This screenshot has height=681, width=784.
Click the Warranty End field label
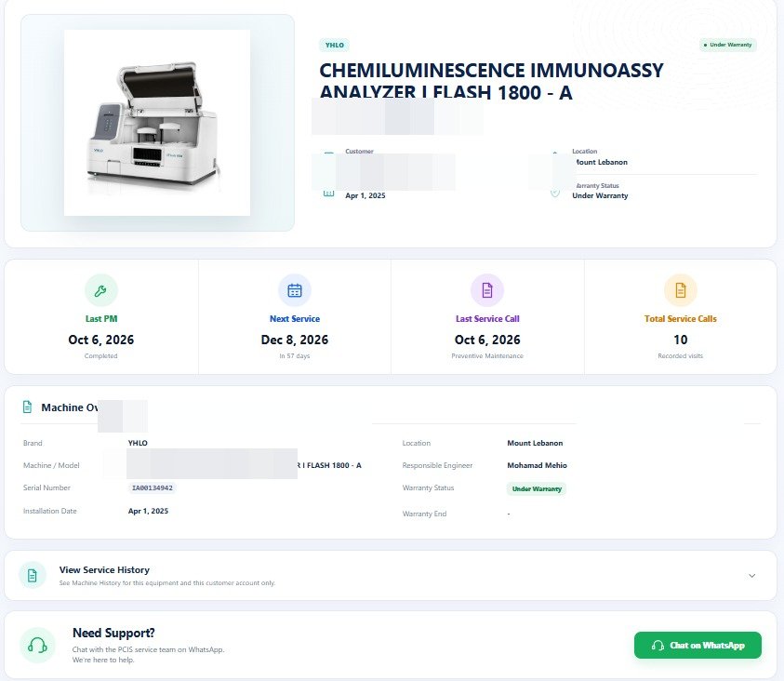click(424, 514)
